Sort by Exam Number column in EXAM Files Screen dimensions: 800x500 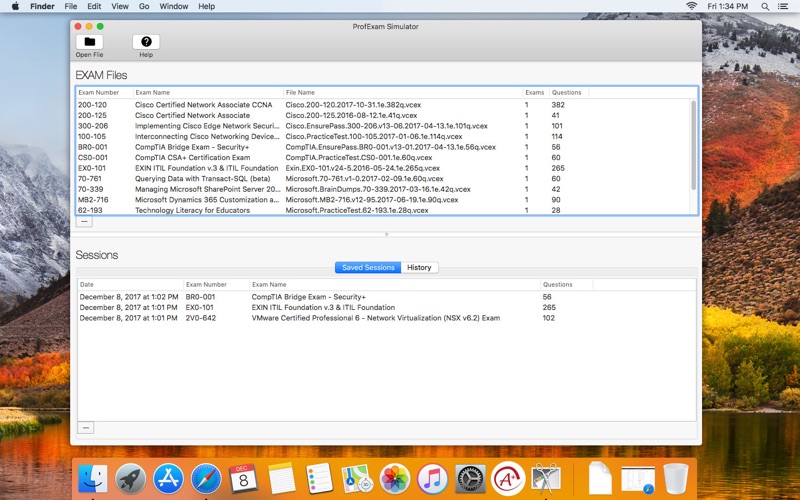coord(105,92)
